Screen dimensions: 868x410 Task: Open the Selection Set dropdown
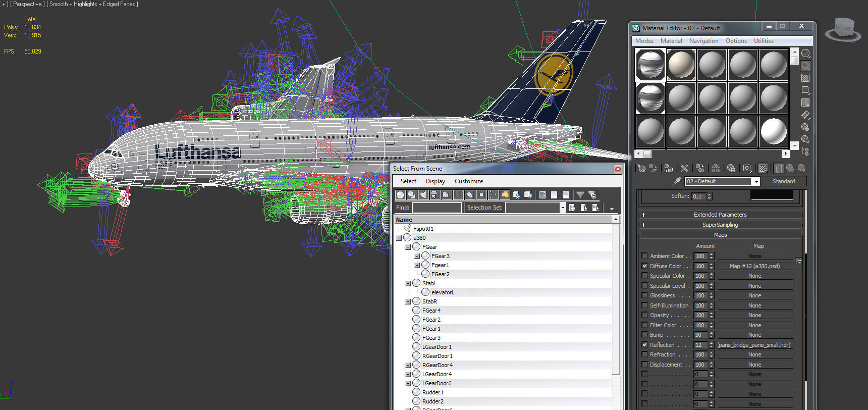point(562,208)
